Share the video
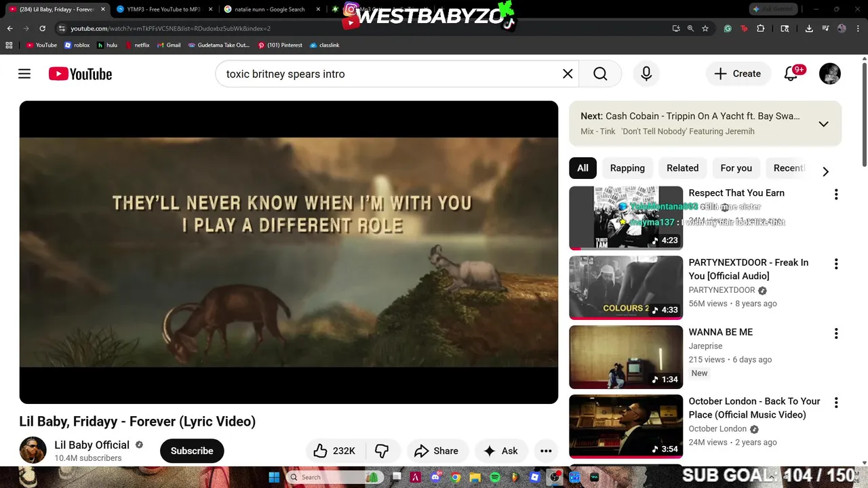The image size is (868, 488). click(437, 451)
